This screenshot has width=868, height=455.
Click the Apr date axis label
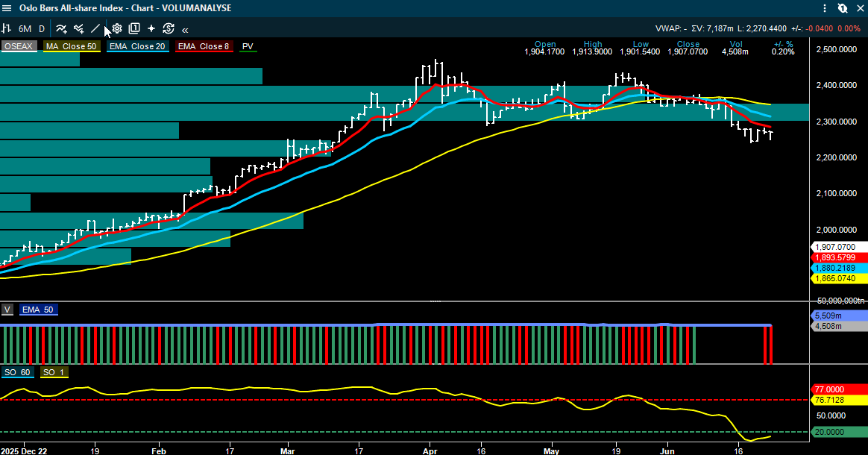point(430,451)
